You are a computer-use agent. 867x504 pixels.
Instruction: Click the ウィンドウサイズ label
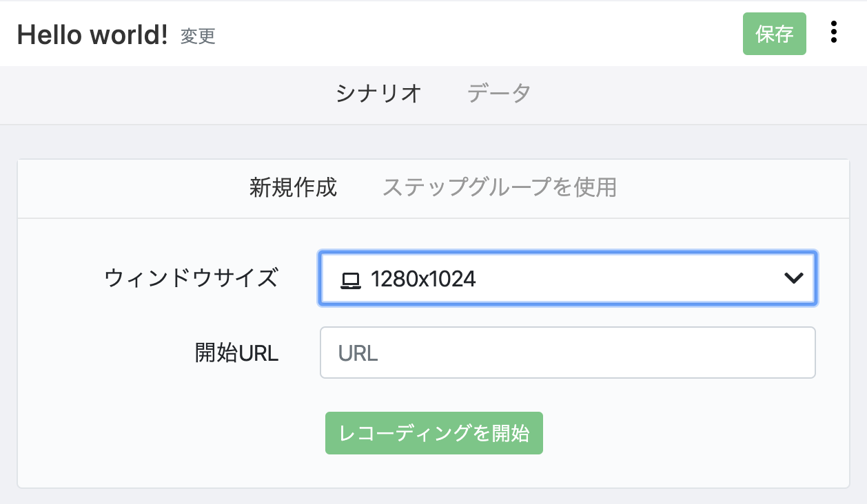[191, 278]
